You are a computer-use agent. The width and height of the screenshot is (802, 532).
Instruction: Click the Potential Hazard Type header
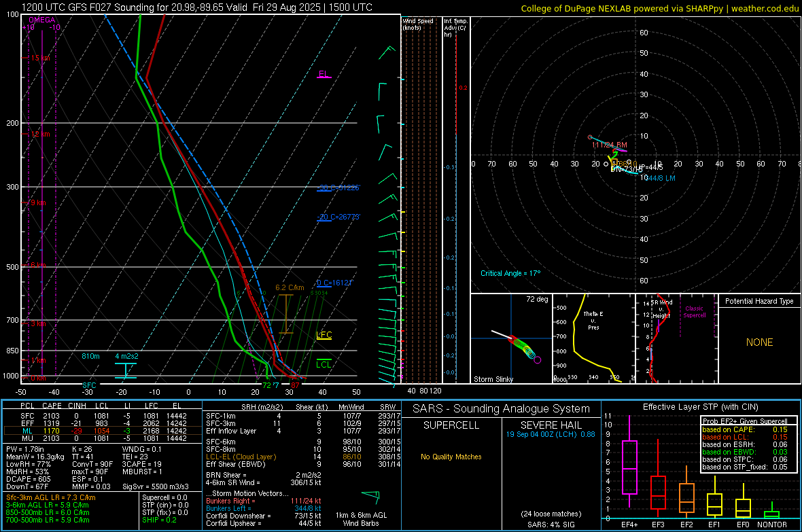(x=759, y=301)
